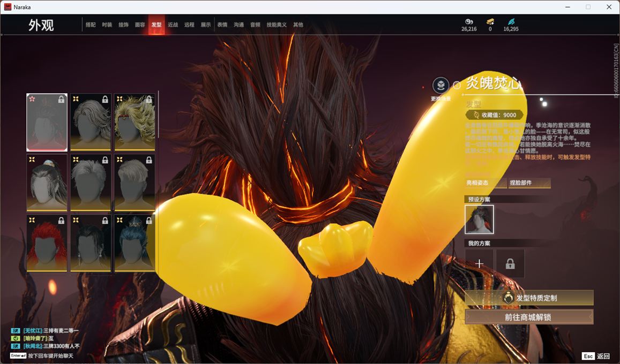Screen dimensions: 620x364
Task: Click the gold coin currency icon
Action: [468, 21]
